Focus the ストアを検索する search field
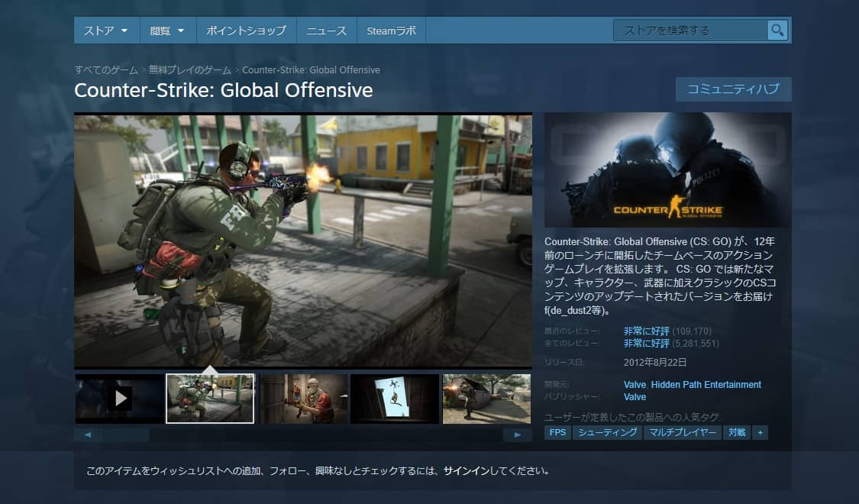 pos(690,30)
